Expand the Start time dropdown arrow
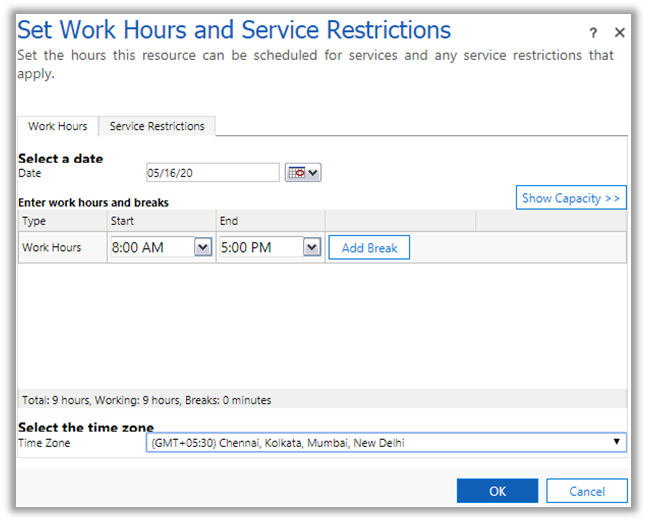Screen dimensions: 648x522 (203, 247)
